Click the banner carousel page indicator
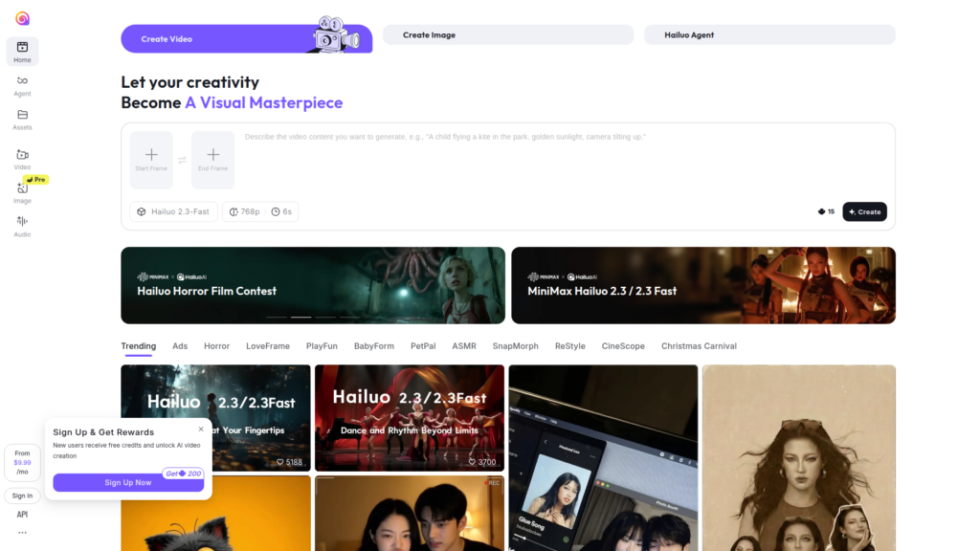Viewport: 980px width, 551px height. point(301,317)
